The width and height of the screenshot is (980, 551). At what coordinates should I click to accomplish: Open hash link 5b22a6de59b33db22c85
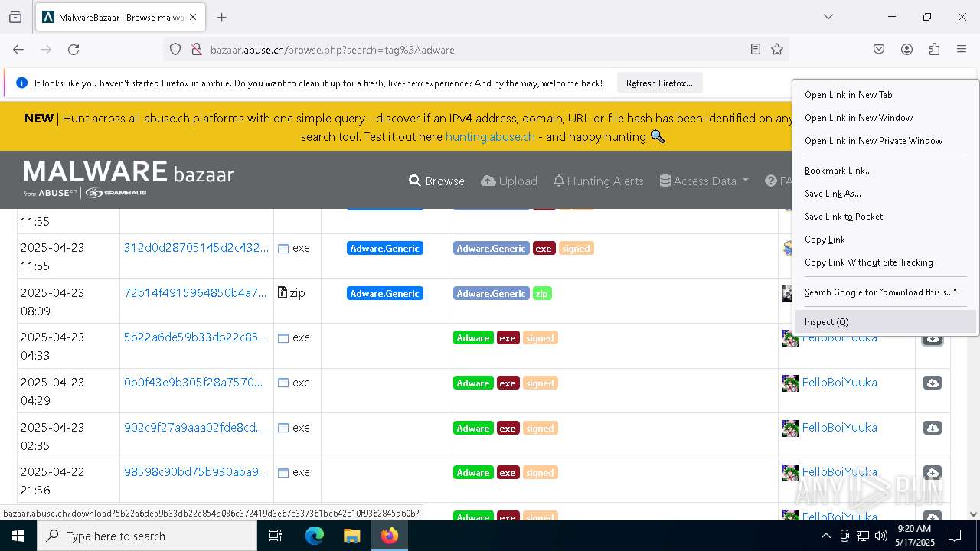(x=196, y=337)
